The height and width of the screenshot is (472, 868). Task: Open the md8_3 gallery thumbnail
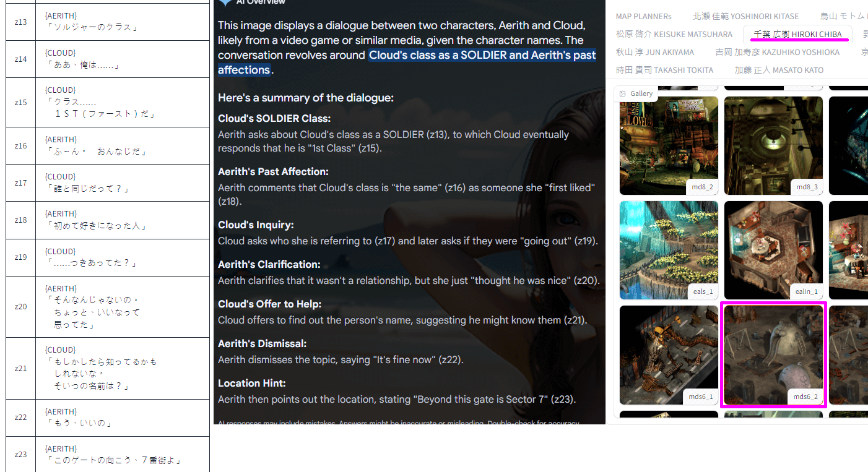point(773,145)
